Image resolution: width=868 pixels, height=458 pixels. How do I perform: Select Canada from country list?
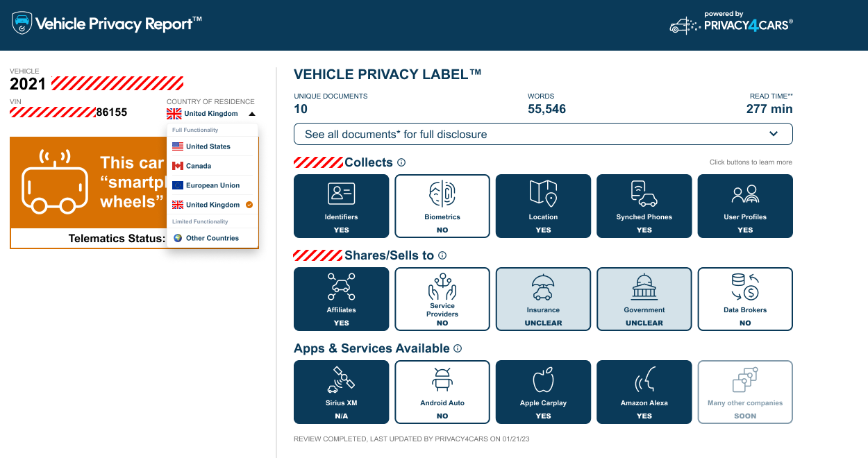click(x=212, y=166)
